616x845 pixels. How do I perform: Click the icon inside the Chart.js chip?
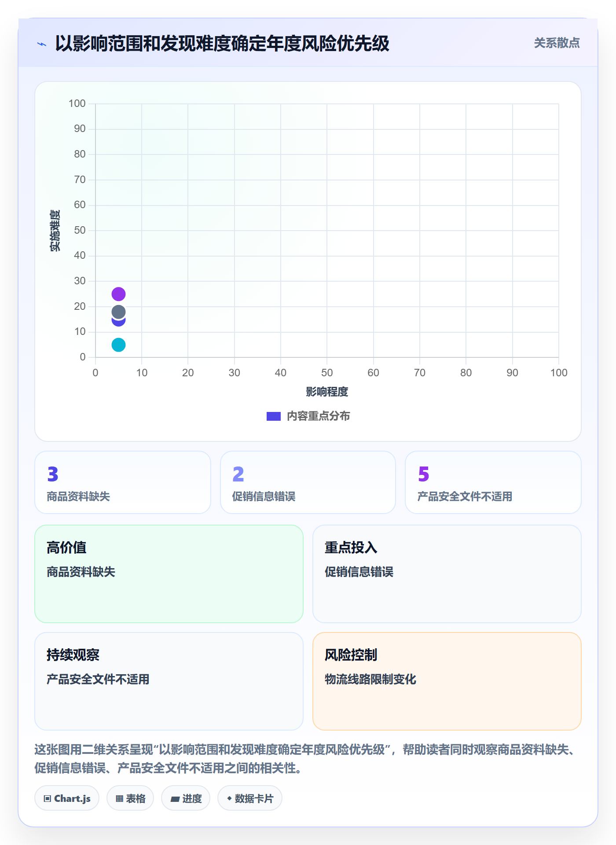pos(48,799)
